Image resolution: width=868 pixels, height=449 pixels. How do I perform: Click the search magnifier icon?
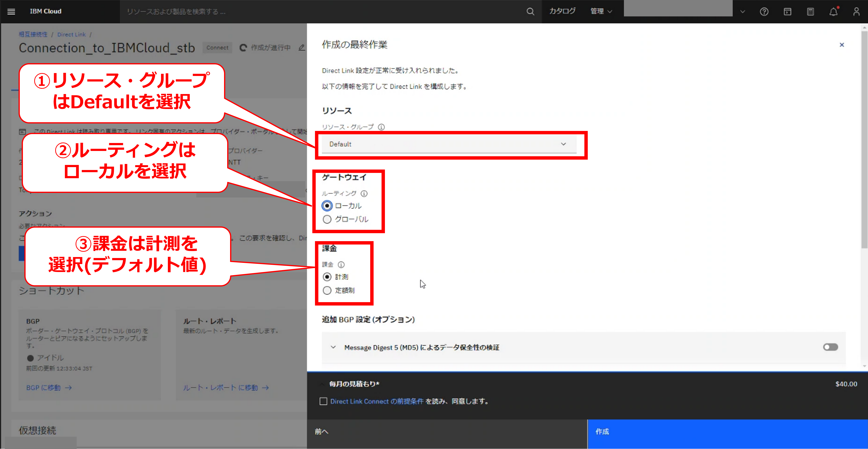click(530, 11)
